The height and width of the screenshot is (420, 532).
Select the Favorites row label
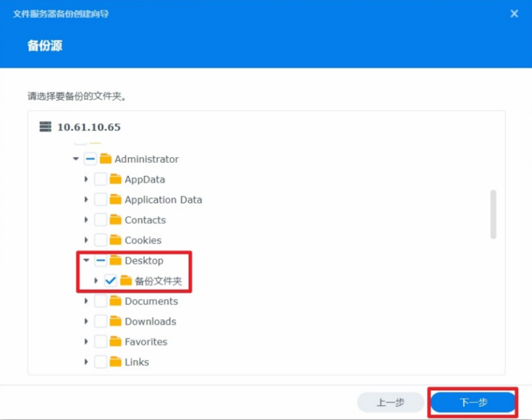[x=146, y=342]
